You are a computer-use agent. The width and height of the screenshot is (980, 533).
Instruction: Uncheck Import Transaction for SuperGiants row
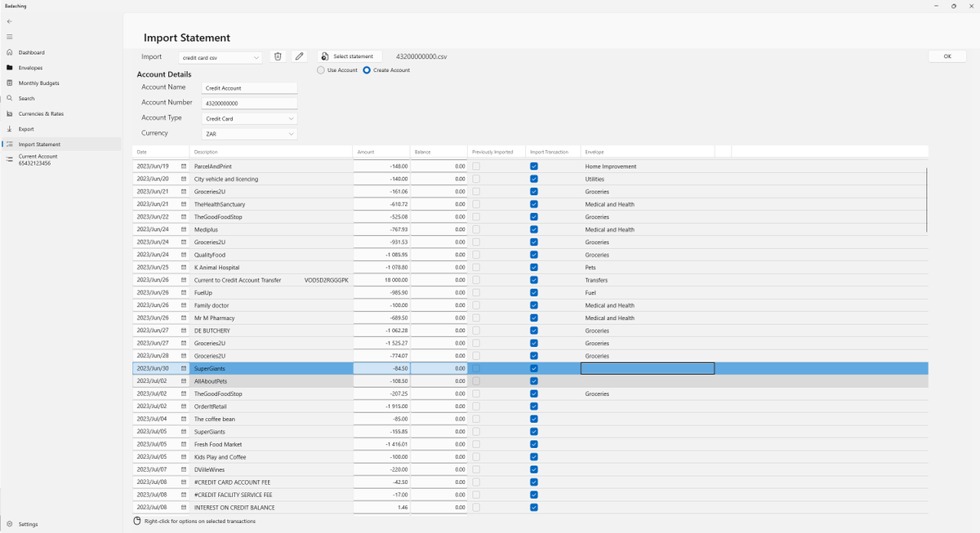533,368
